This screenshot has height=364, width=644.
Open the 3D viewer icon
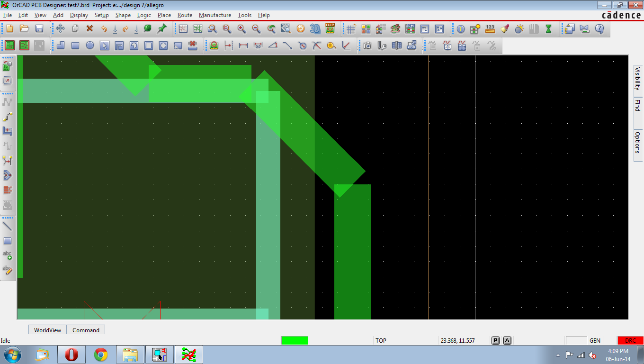point(315,29)
